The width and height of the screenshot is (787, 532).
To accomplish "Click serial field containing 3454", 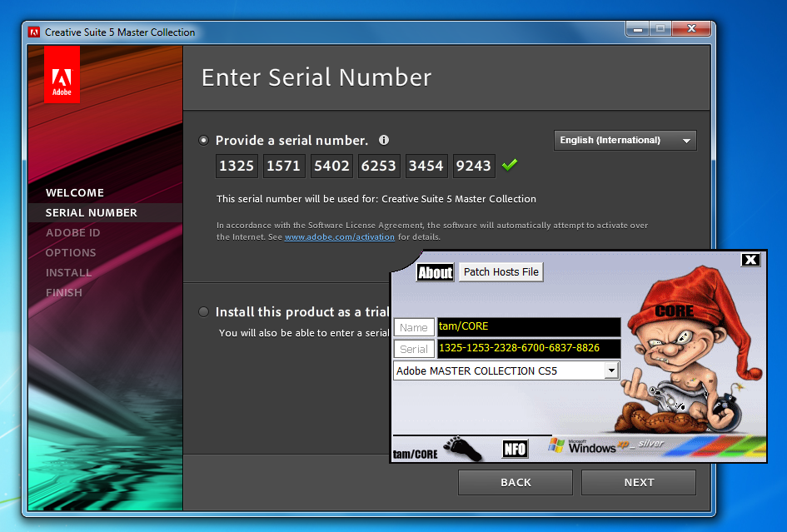I will coord(426,167).
